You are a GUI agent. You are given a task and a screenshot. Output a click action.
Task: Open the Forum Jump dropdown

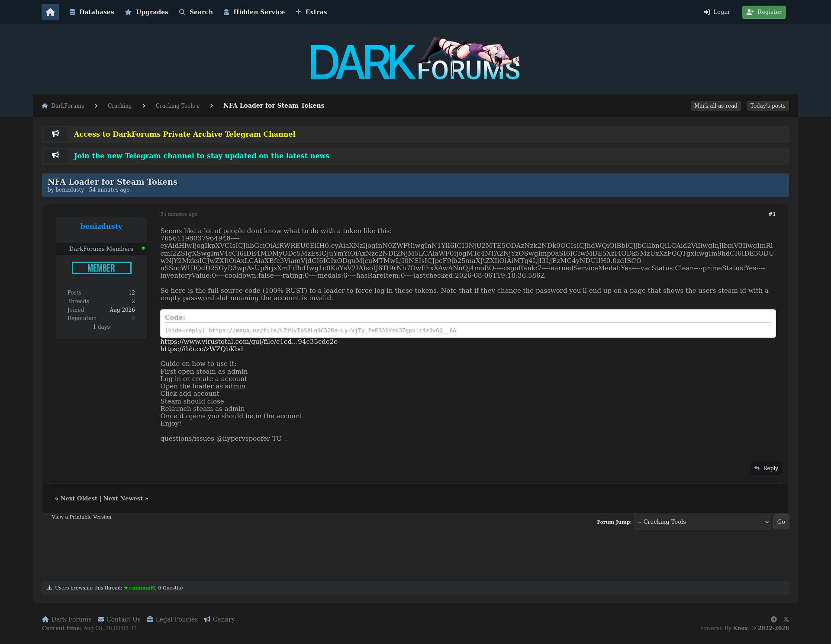click(x=702, y=522)
